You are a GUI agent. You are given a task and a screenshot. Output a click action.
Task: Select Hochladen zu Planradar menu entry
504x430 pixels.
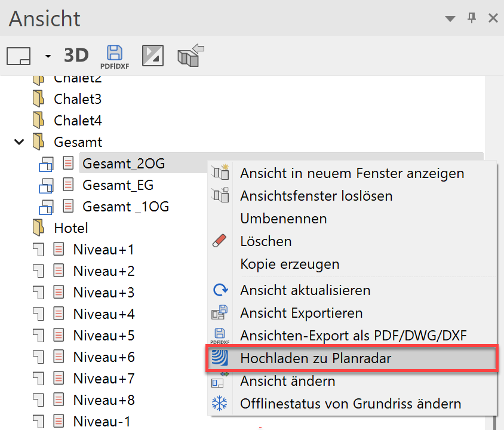[x=315, y=358]
